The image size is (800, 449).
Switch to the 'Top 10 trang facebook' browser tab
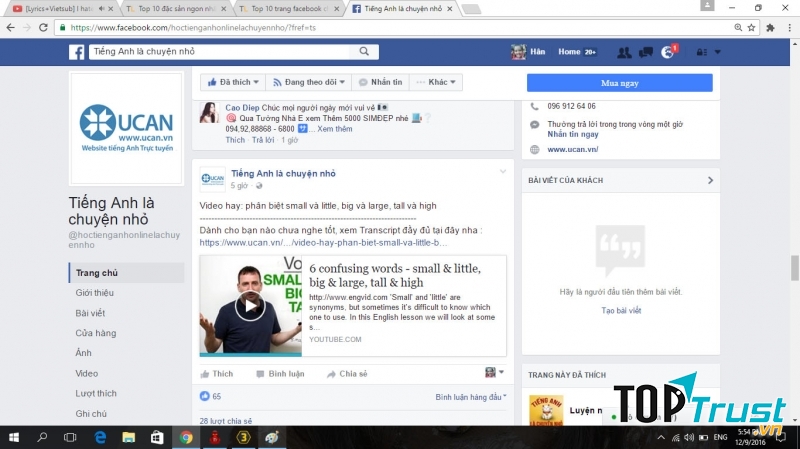coord(289,8)
